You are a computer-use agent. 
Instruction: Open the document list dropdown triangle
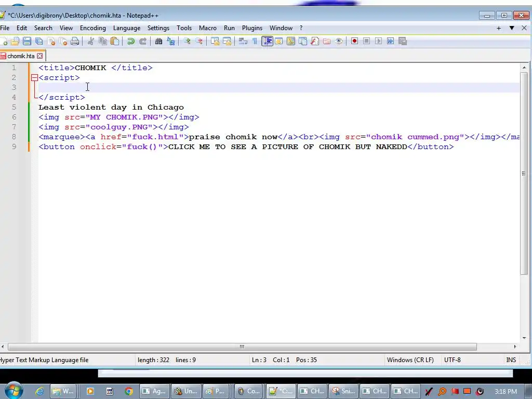point(512,28)
